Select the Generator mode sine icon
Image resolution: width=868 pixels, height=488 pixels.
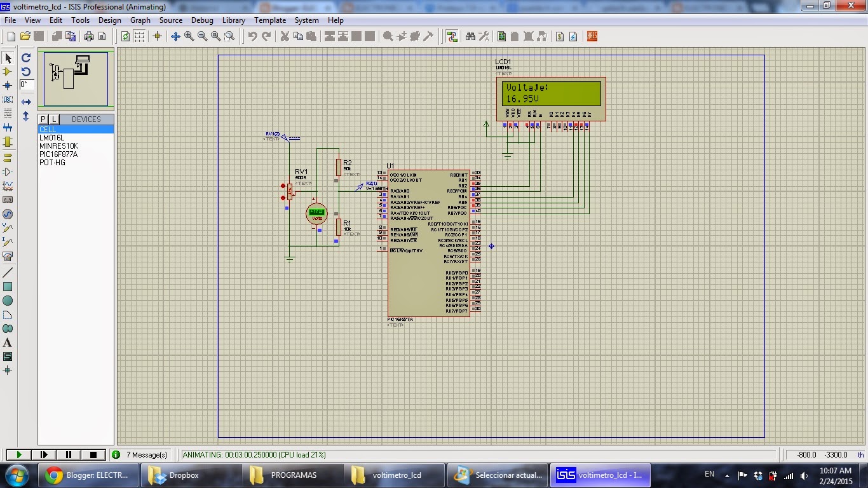(8, 214)
